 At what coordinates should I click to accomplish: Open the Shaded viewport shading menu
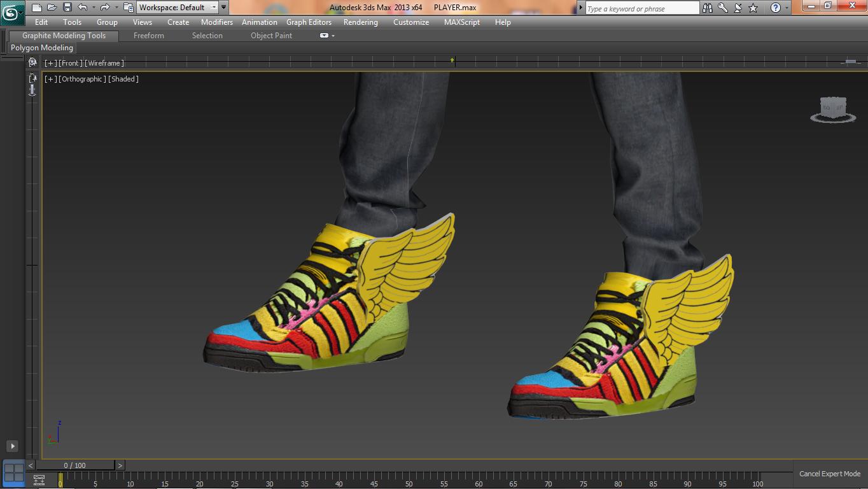pos(123,79)
